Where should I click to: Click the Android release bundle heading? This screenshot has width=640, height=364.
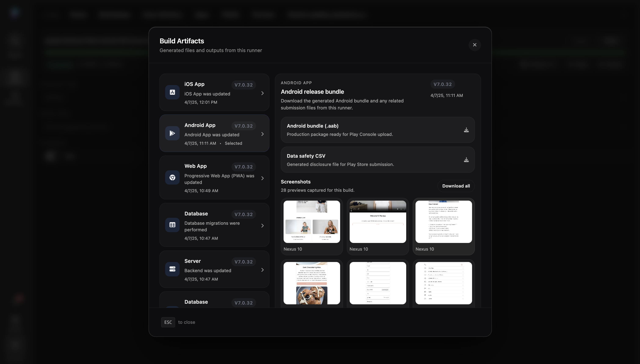[312, 92]
